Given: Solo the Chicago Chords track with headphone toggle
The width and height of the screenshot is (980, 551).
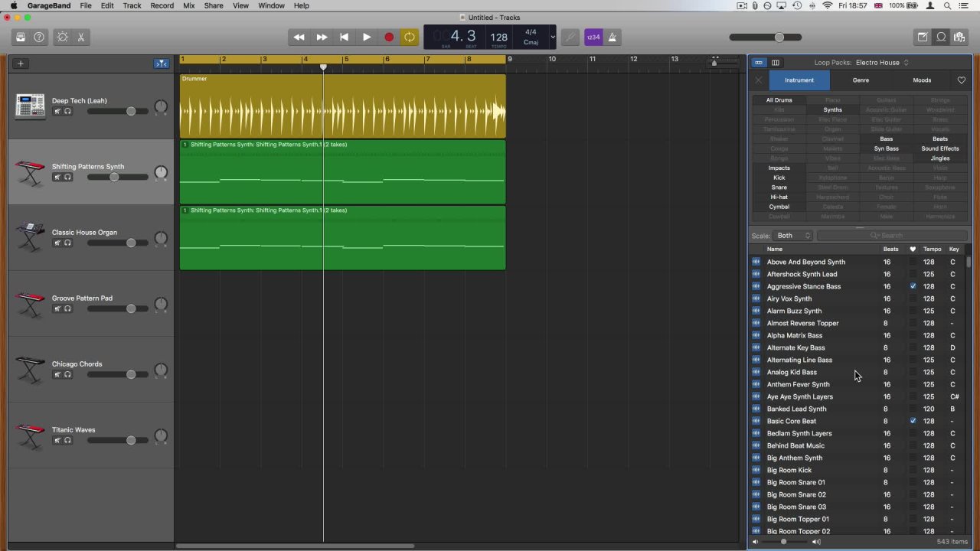Looking at the screenshot, I should point(67,374).
